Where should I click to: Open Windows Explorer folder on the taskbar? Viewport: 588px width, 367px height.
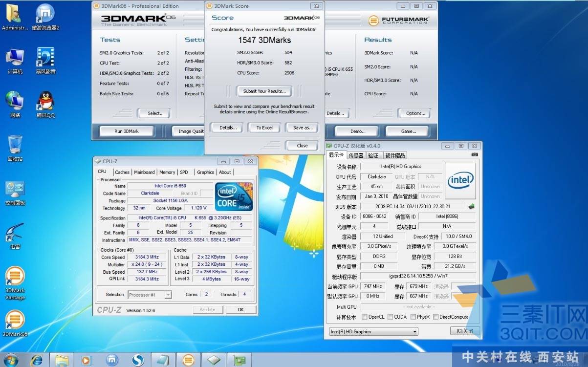click(62, 361)
